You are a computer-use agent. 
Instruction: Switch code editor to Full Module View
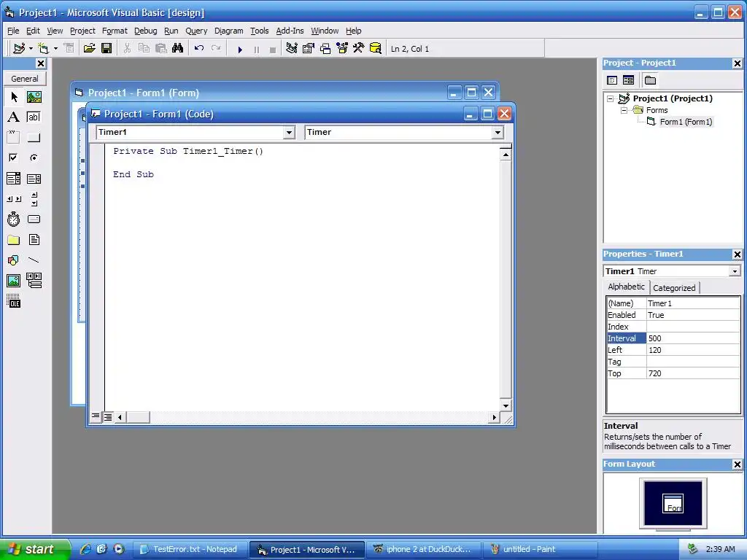[108, 417]
